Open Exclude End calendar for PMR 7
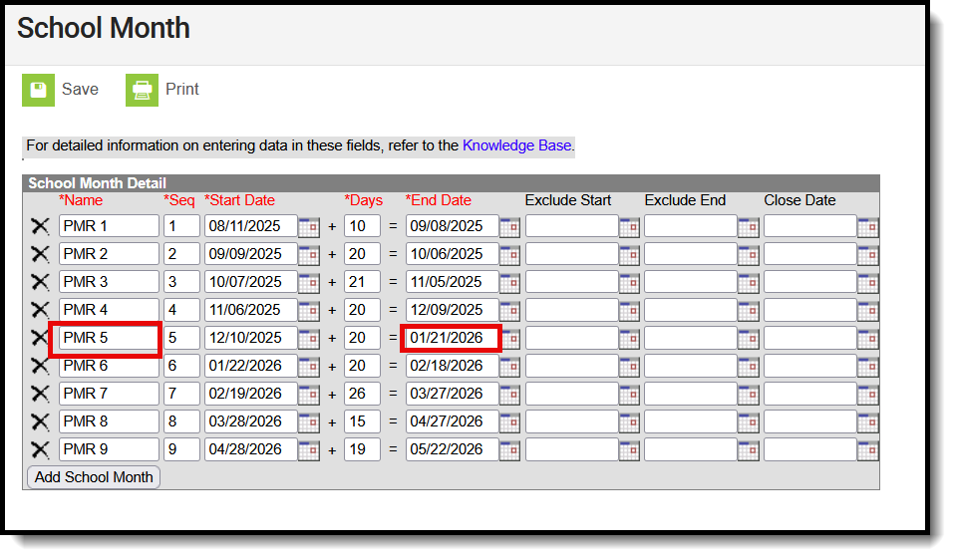The height and width of the screenshot is (560, 955). click(748, 395)
